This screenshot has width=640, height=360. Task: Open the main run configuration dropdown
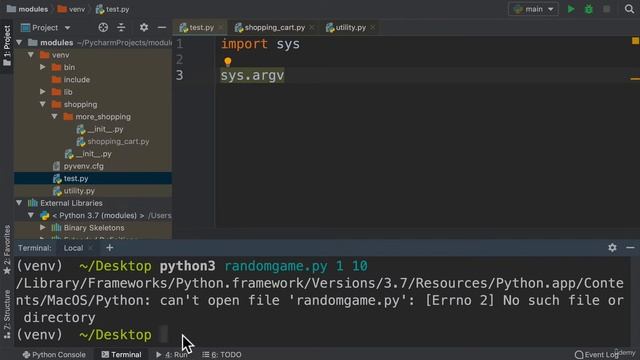(533, 9)
